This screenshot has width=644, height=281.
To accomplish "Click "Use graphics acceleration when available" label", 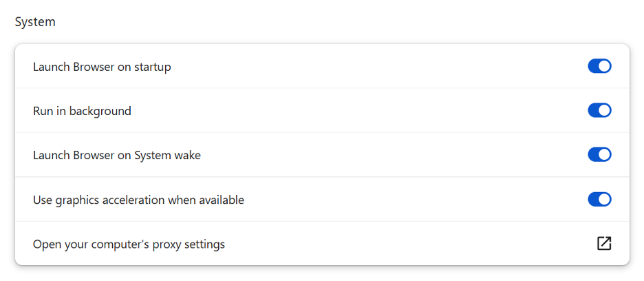I will pos(138,200).
